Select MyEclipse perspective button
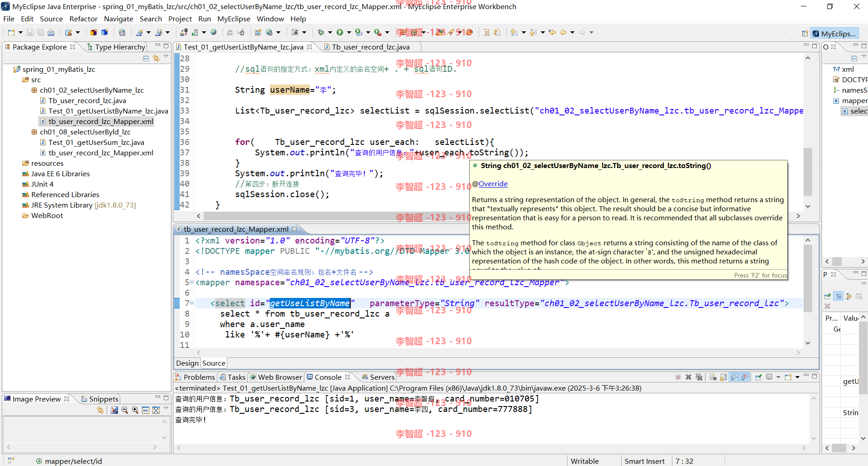Screen dimensions: 868x466 (x=834, y=34)
